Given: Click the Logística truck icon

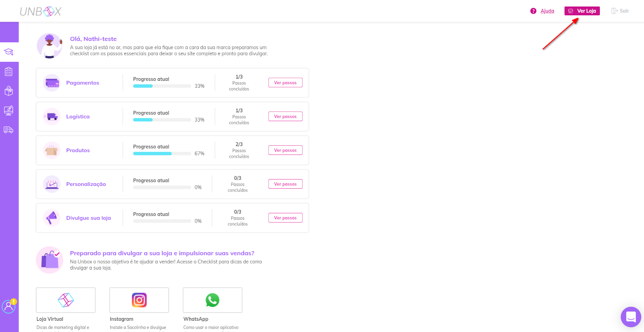Looking at the screenshot, I should 52,117.
